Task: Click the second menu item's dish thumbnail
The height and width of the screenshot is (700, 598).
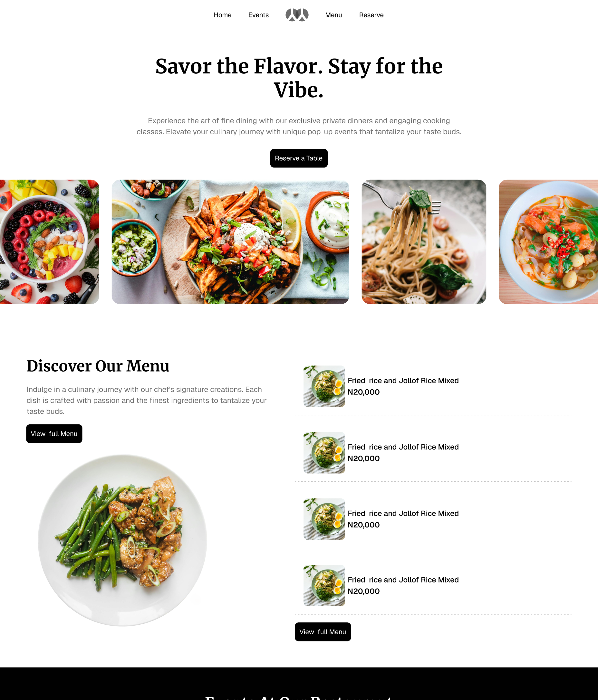Action: click(x=324, y=452)
